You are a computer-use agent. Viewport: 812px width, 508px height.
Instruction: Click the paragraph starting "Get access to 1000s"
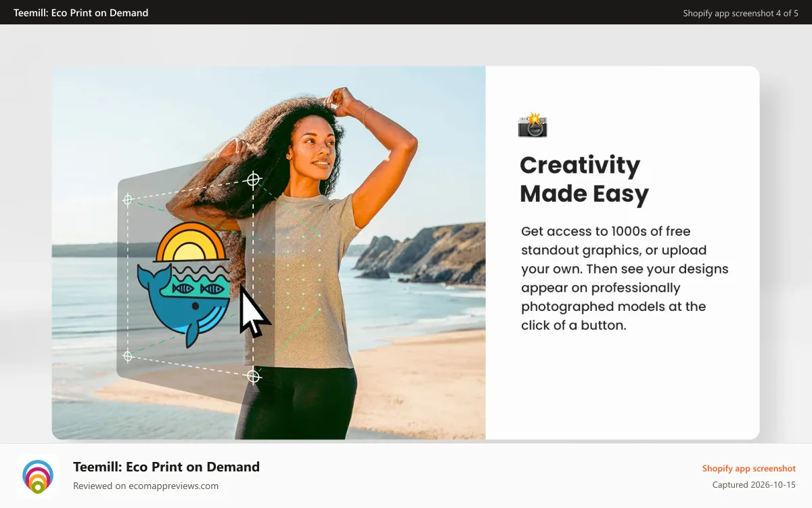pyautogui.click(x=625, y=278)
